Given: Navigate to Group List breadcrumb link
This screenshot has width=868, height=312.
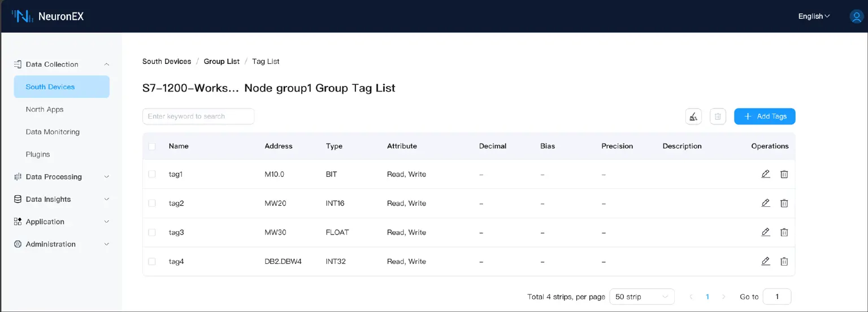Looking at the screenshot, I should click(x=222, y=61).
